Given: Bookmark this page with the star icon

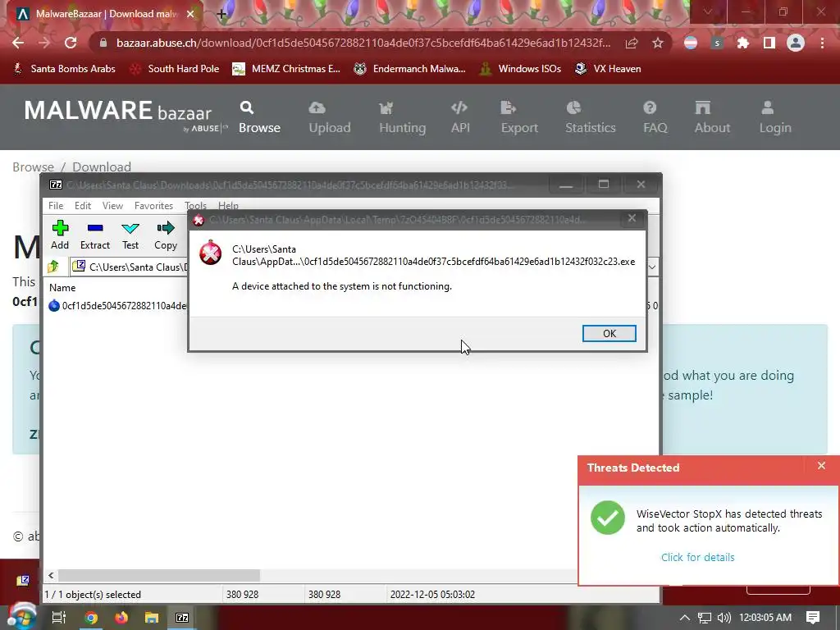Looking at the screenshot, I should [658, 43].
